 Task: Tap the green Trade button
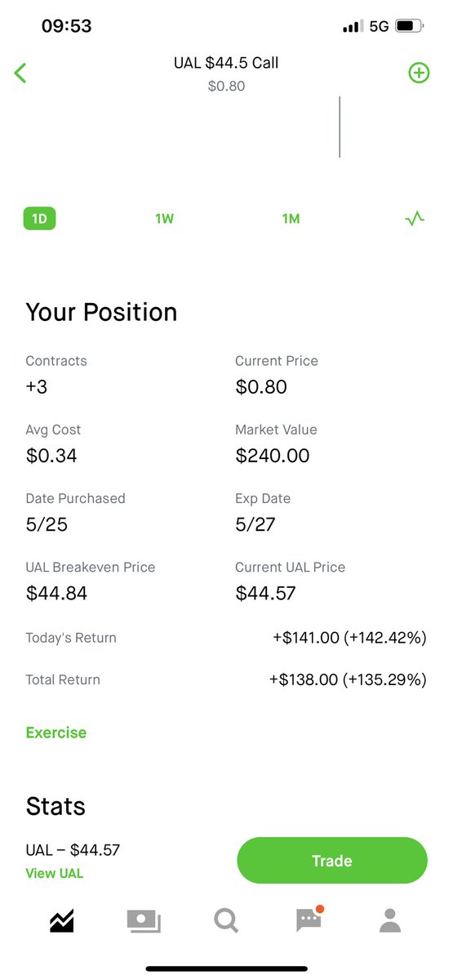coord(332,861)
